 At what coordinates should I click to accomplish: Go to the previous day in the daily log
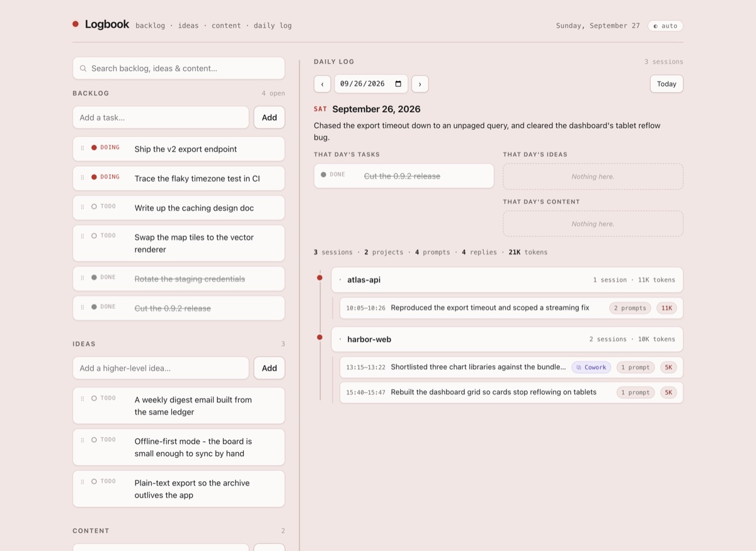[323, 84]
